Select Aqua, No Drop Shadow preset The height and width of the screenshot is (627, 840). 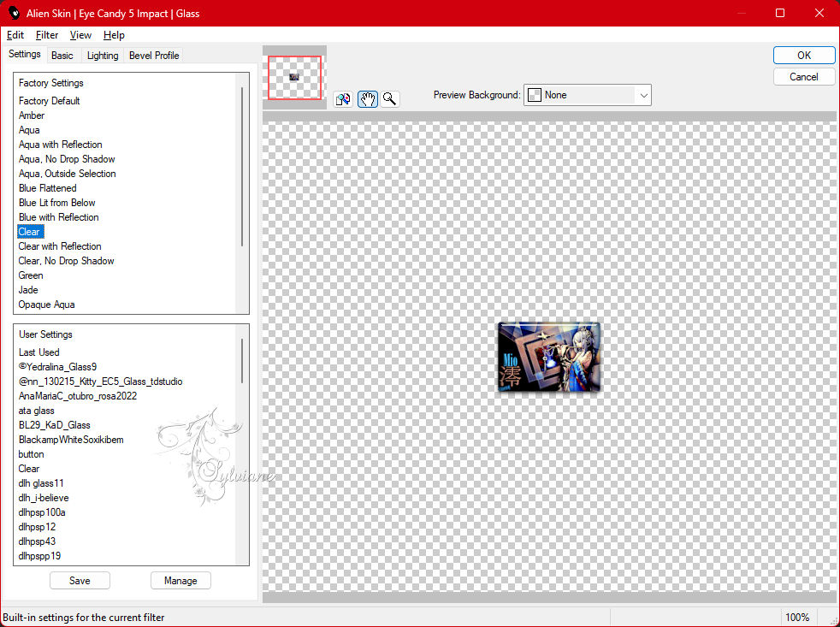point(67,158)
